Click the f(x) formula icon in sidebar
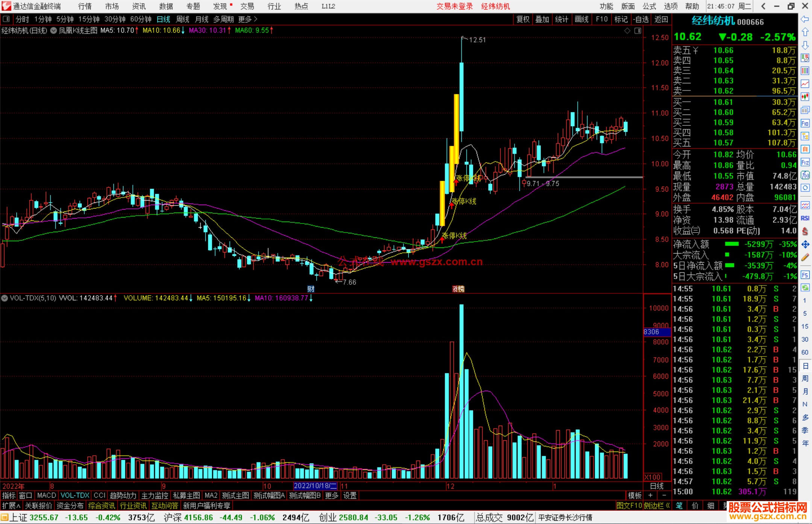The image size is (812, 524). (x=805, y=175)
